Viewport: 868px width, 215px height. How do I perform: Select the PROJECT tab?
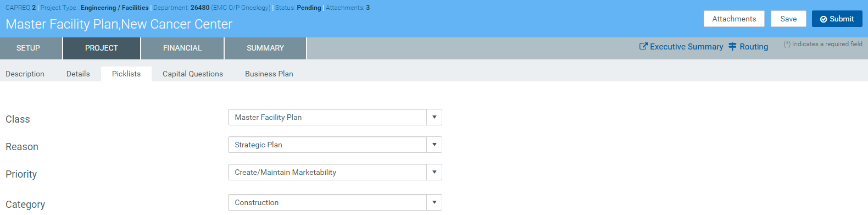tap(102, 48)
